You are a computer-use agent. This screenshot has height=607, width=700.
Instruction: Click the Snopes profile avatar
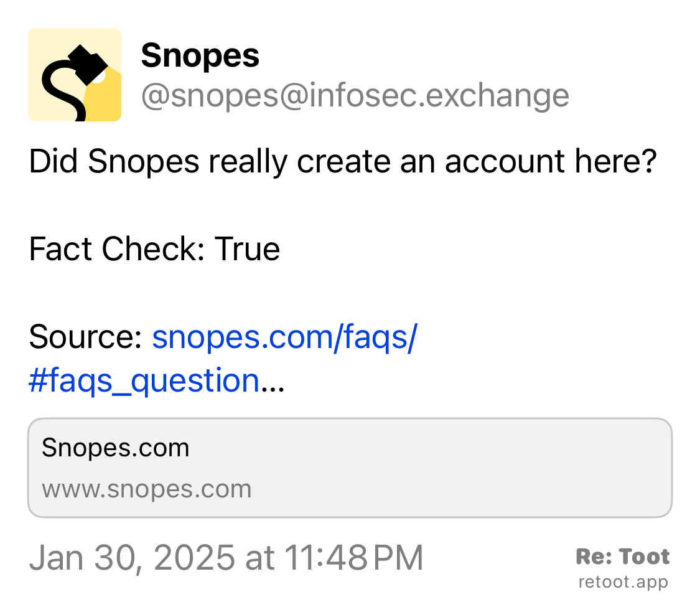point(75,75)
